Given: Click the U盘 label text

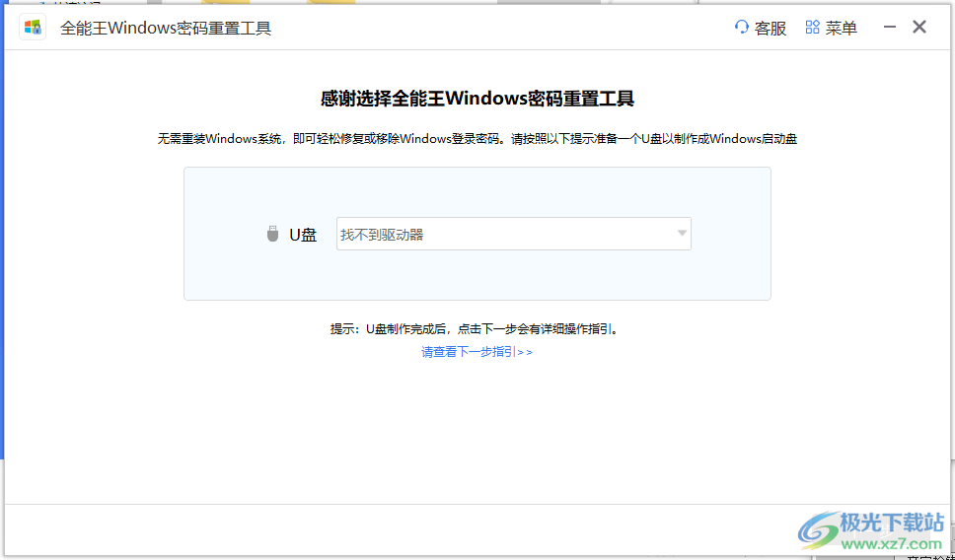Looking at the screenshot, I should coord(303,235).
